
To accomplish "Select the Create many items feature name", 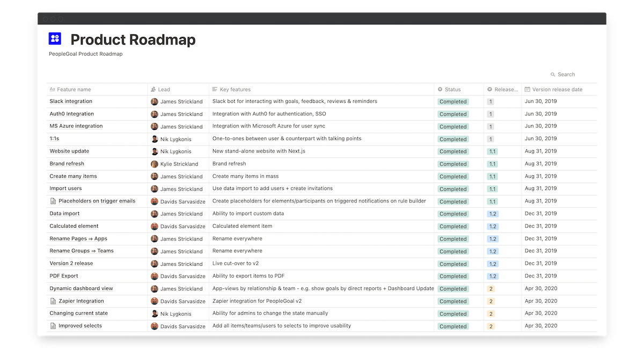I will (x=74, y=176).
